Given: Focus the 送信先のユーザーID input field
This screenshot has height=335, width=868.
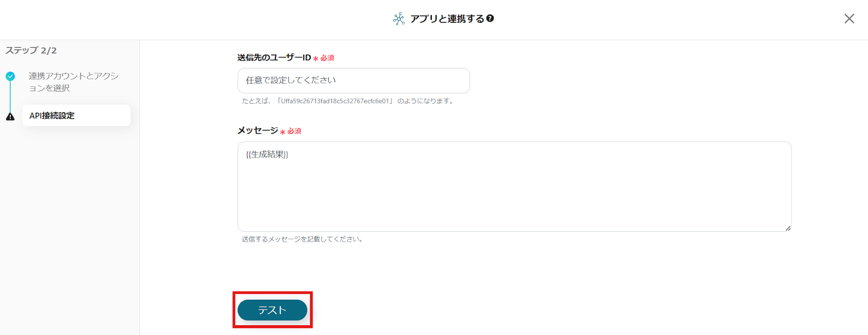Looking at the screenshot, I should coord(354,80).
